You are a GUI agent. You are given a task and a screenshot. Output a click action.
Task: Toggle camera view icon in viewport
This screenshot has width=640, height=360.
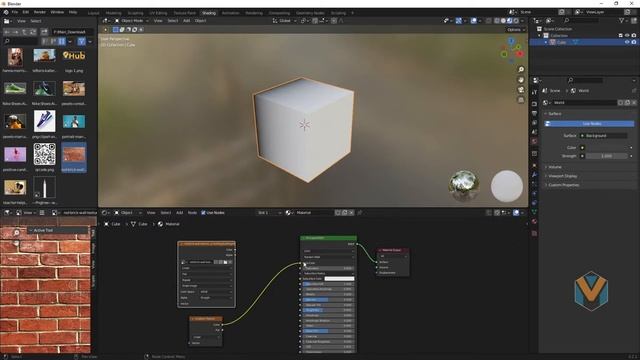[521, 90]
